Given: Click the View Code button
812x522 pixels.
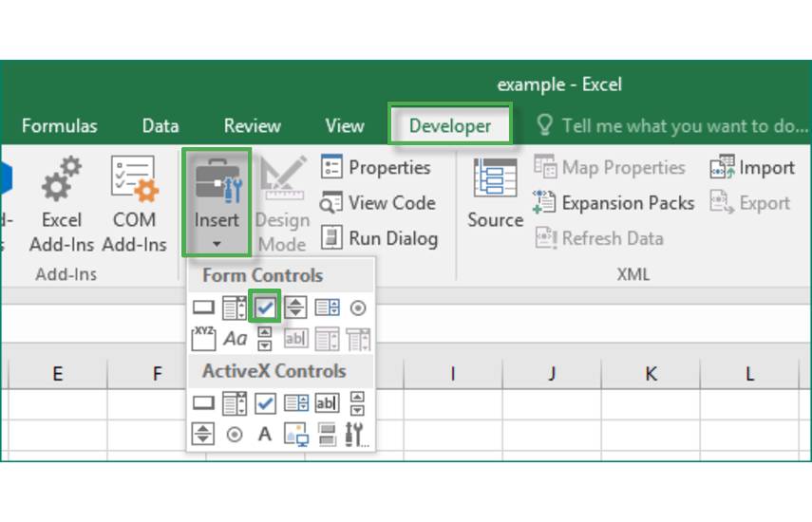Looking at the screenshot, I should [x=379, y=203].
